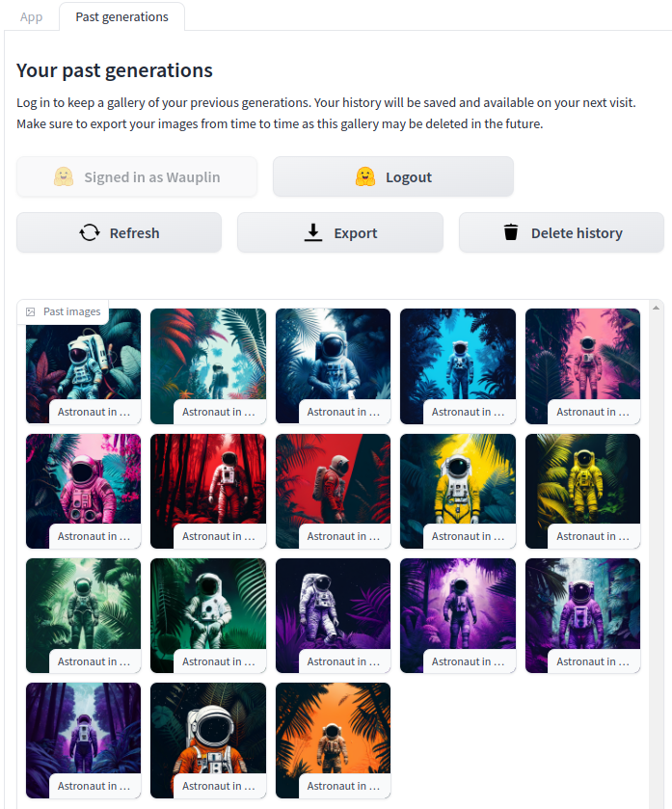Open the orange jungle astronaut thumbnail
672x809 pixels.
[333, 741]
